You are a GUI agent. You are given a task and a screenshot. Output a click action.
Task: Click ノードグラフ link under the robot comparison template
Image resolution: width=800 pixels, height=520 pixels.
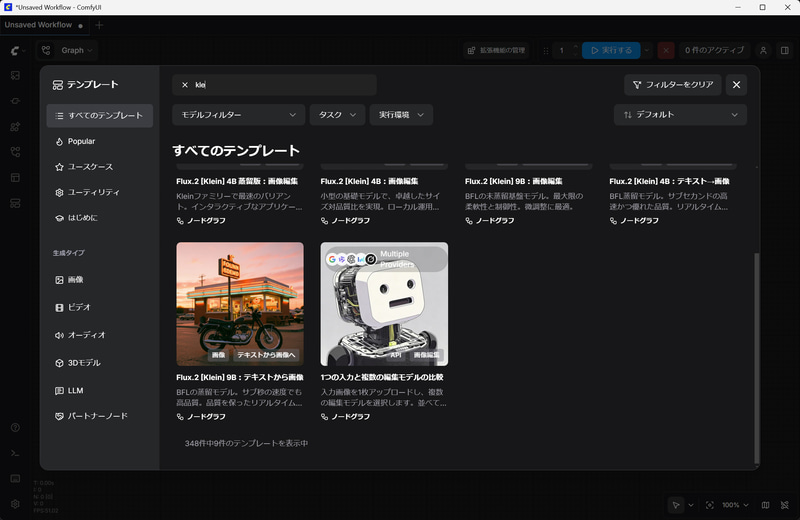coord(346,417)
